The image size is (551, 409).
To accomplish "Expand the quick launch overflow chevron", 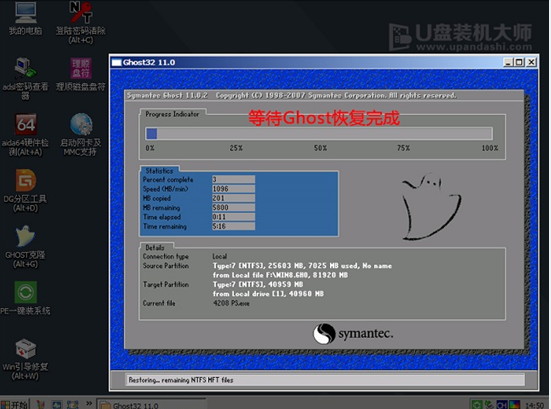I will [x=89, y=403].
